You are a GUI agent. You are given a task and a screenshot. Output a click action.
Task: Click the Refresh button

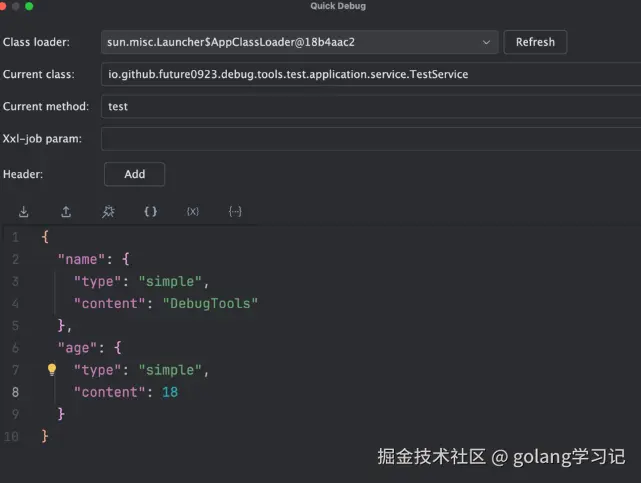pos(535,42)
